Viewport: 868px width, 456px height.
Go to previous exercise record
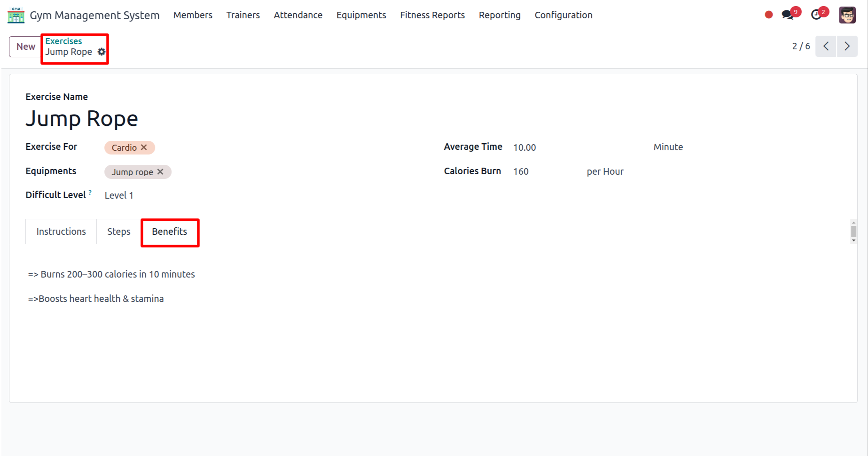pos(826,46)
